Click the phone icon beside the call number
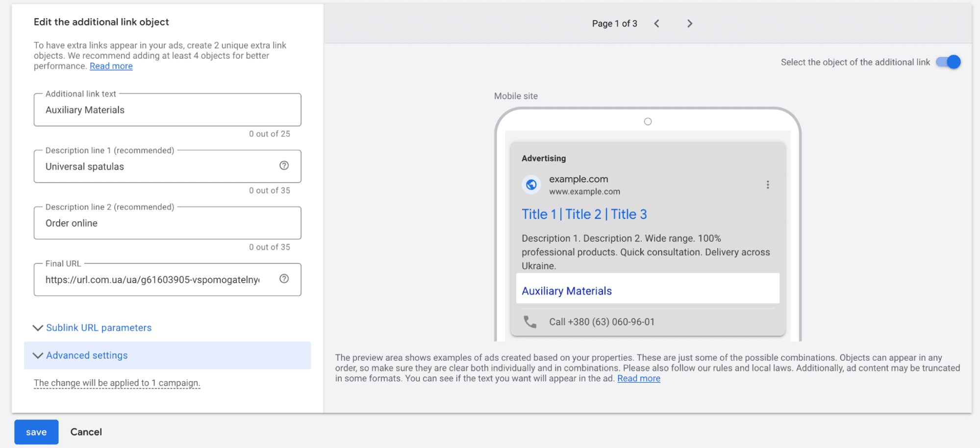 pyautogui.click(x=530, y=321)
